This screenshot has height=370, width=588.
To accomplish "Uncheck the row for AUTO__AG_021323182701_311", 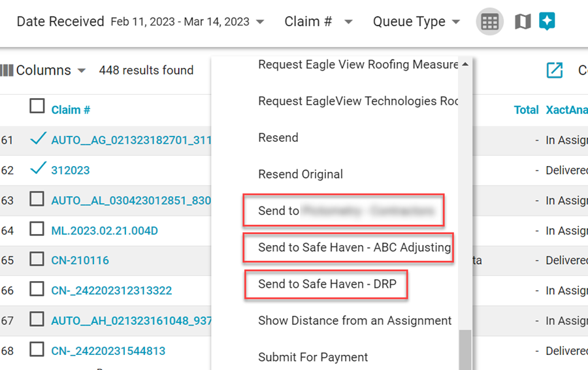I will point(38,139).
